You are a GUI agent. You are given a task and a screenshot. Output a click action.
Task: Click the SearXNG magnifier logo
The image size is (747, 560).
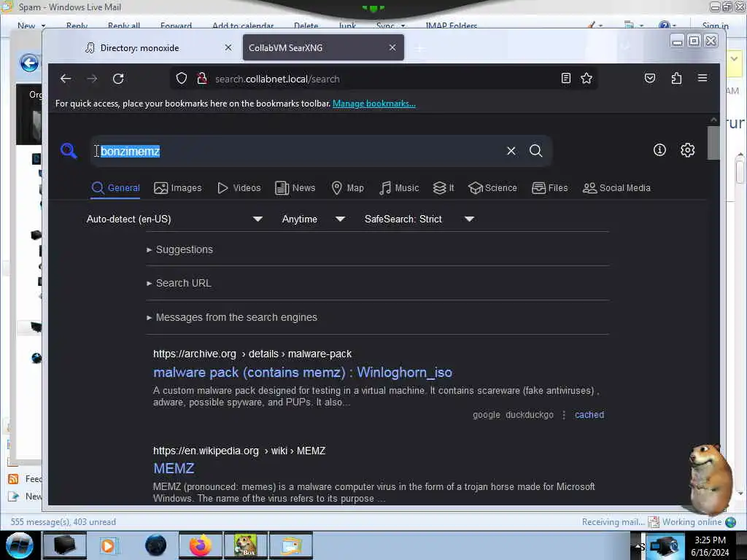coord(69,151)
